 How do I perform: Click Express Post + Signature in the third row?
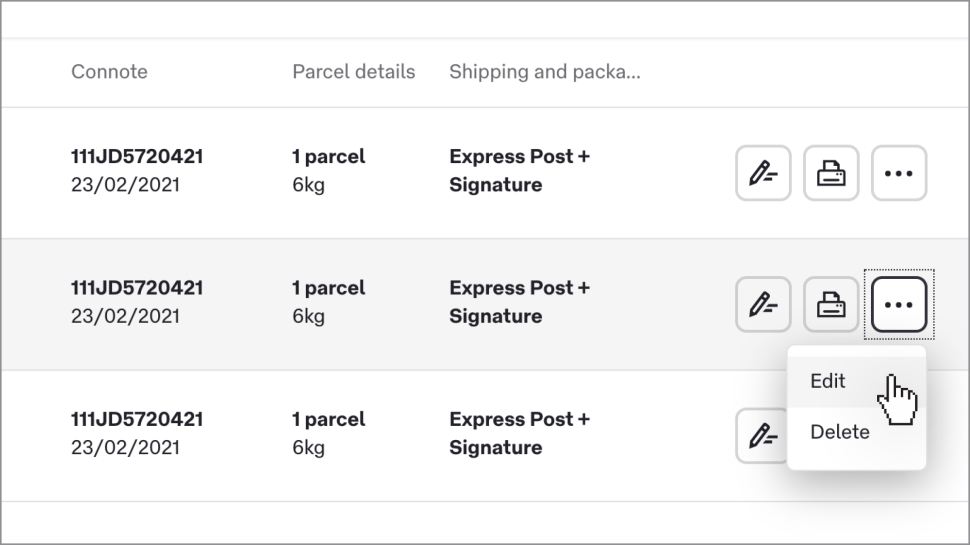[519, 433]
